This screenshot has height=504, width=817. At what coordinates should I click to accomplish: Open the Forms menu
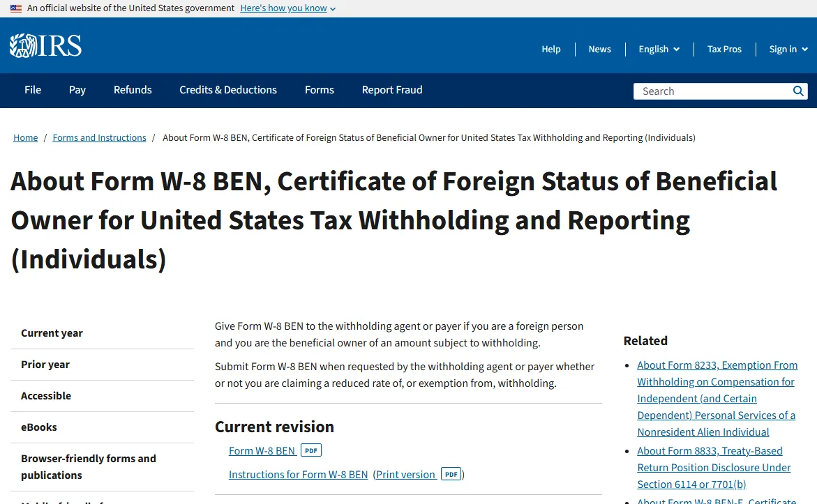point(320,90)
